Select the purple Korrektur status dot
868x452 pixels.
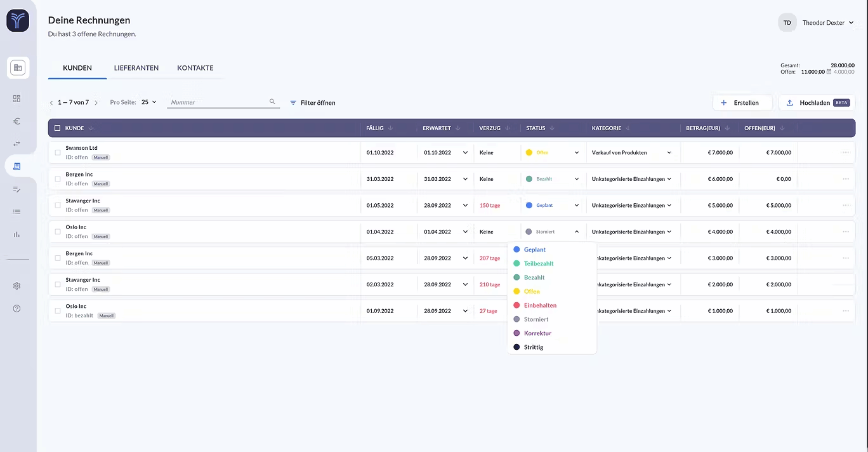[516, 333]
